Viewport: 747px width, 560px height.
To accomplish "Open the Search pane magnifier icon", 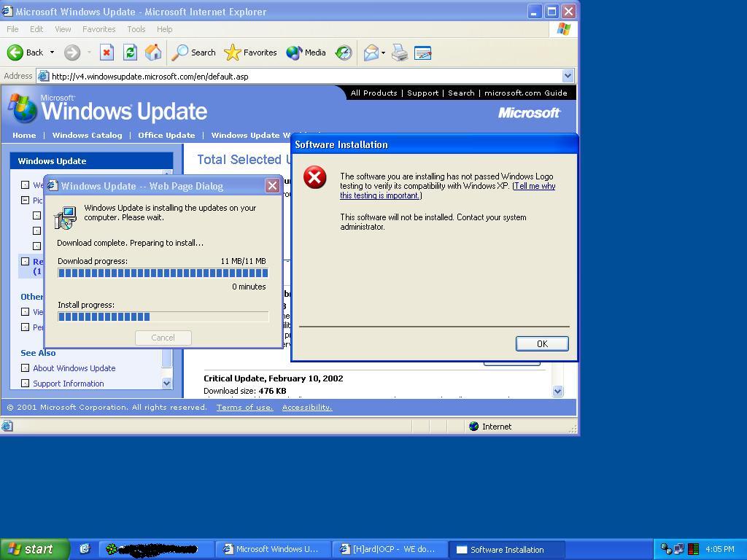I will [179, 52].
